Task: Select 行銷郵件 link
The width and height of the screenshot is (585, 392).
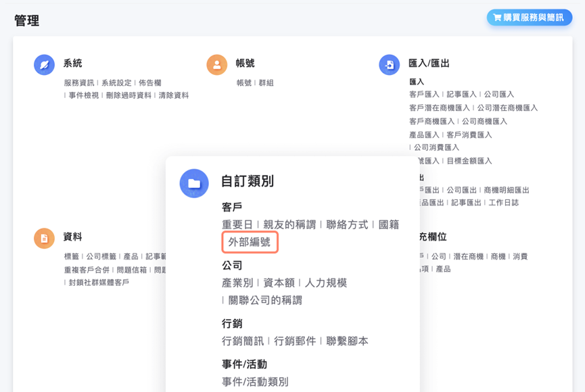Action: pyautogui.click(x=295, y=341)
